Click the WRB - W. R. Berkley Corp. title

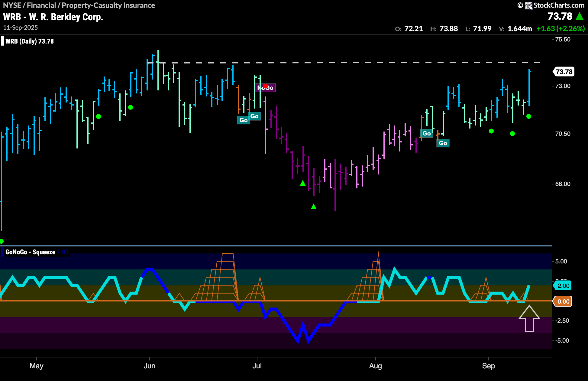[x=53, y=17]
